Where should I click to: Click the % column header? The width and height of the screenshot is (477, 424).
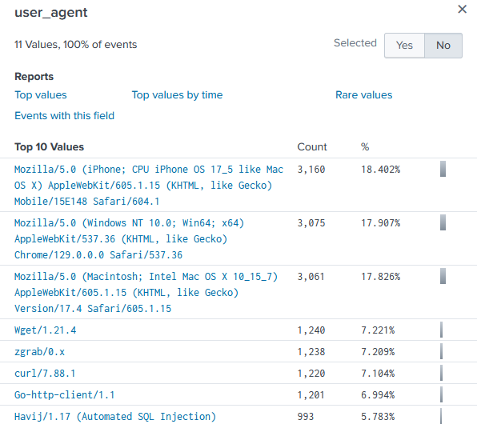pos(365,147)
